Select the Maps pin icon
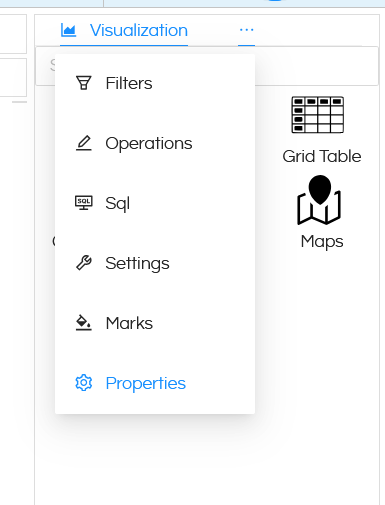 (319, 200)
